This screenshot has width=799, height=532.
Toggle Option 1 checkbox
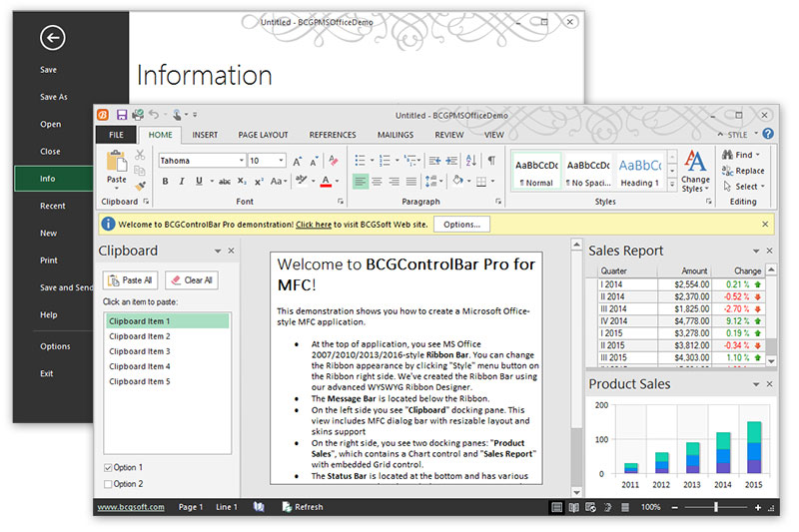[108, 468]
